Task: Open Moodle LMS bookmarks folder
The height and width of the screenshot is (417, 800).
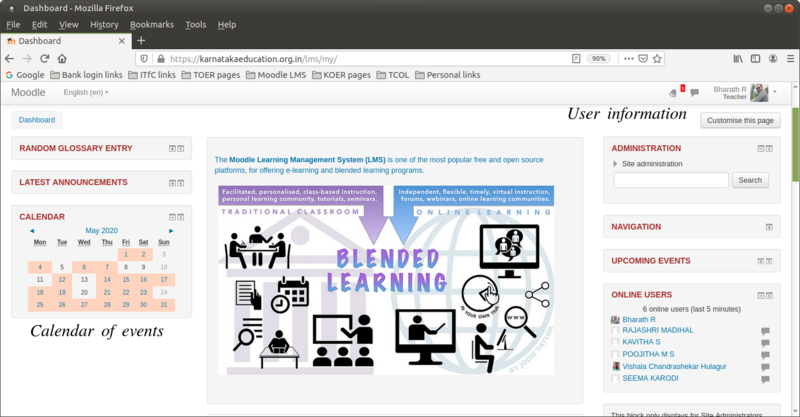Action: (x=276, y=75)
